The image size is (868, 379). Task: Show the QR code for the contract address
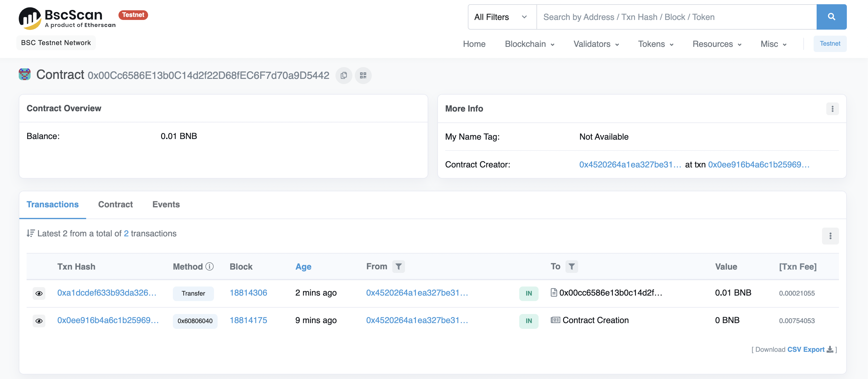coord(363,76)
